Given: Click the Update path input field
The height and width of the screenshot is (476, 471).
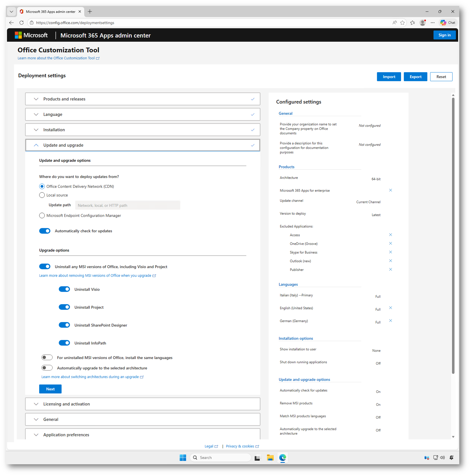Looking at the screenshot, I should (128, 205).
